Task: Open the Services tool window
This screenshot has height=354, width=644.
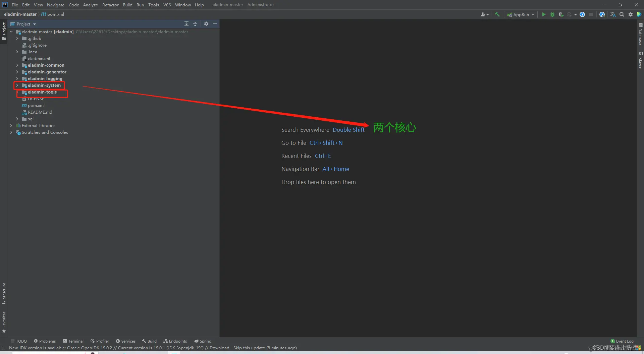Action: click(x=125, y=341)
